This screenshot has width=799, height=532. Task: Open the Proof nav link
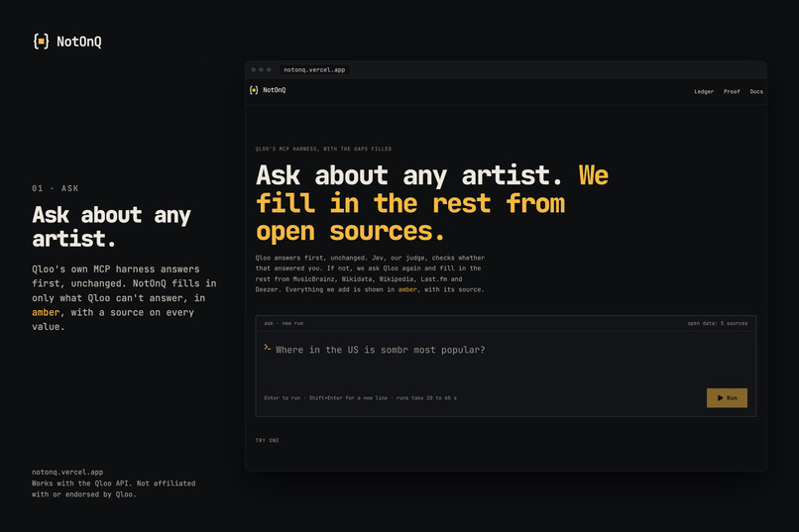[x=732, y=91]
